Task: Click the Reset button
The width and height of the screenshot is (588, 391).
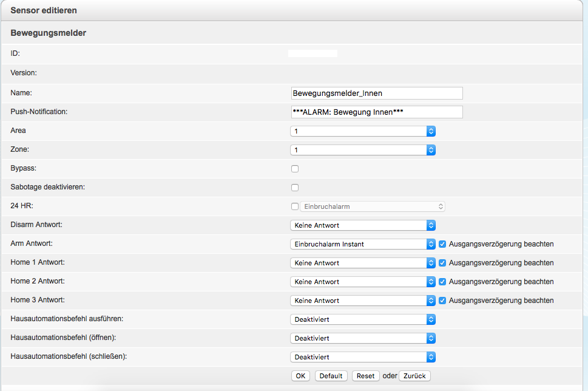Action: click(x=365, y=376)
